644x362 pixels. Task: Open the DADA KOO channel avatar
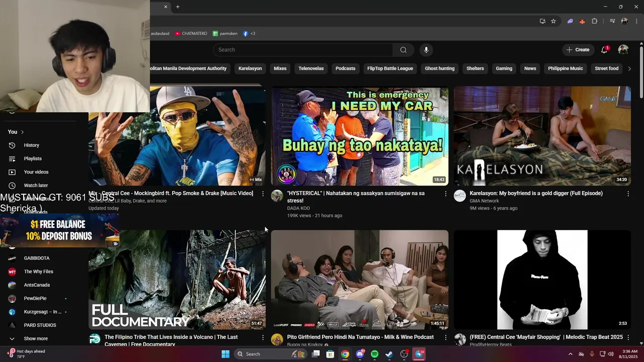point(277,196)
